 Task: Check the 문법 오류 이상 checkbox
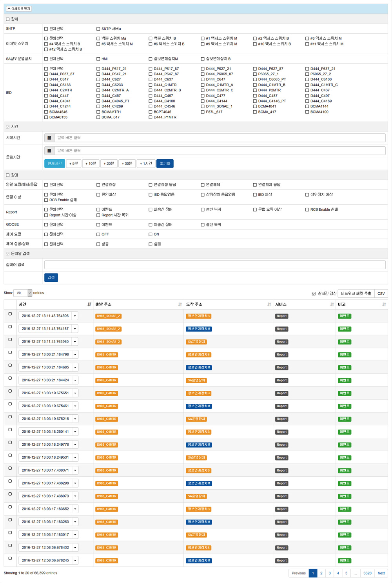click(x=255, y=210)
